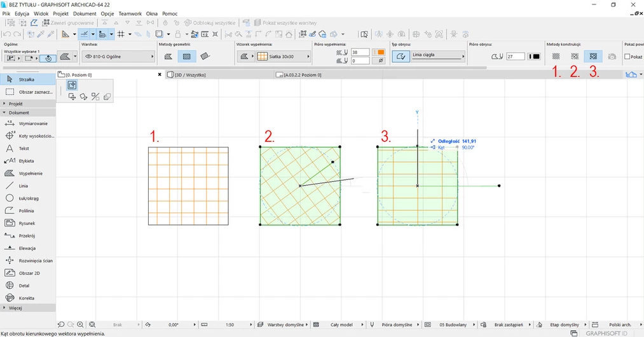Select the Strzałka arrow tool
This screenshot has height=337, width=644.
click(28, 79)
